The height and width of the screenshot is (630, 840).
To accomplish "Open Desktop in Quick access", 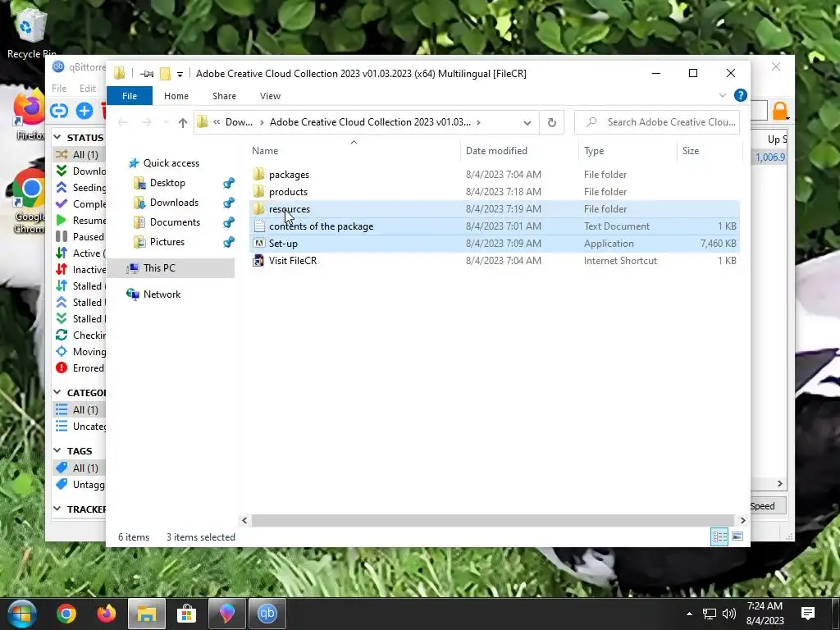I will (x=167, y=183).
